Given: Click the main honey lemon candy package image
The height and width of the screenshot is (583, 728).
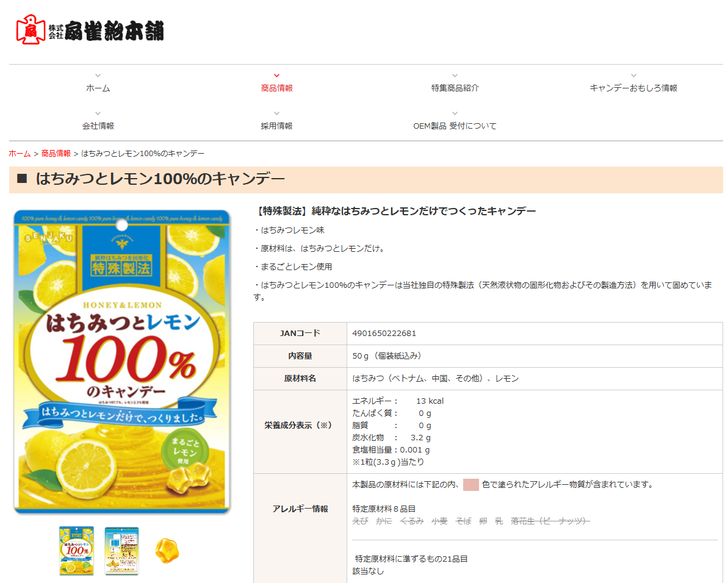Looking at the screenshot, I should [x=122, y=362].
